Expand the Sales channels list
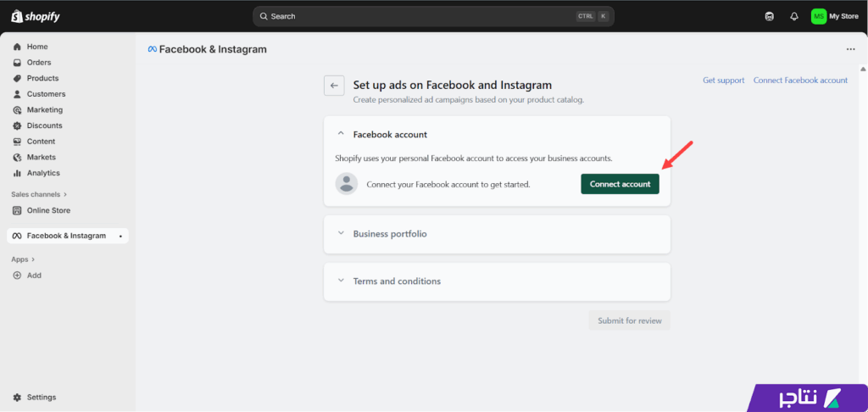868x412 pixels. [65, 194]
